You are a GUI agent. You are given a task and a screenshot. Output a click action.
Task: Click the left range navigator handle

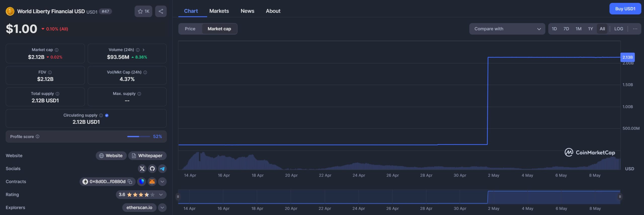tap(178, 197)
